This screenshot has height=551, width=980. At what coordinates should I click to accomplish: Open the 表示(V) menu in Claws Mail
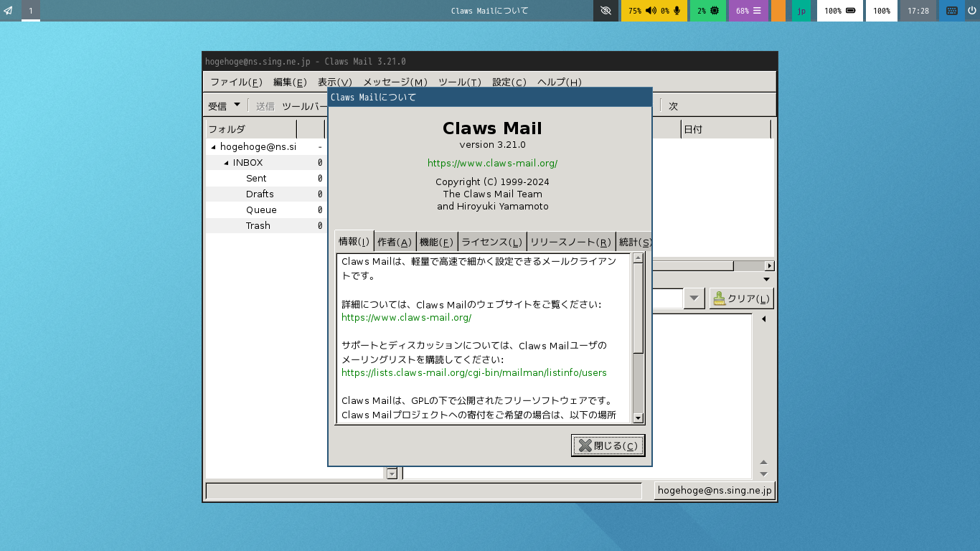point(335,82)
